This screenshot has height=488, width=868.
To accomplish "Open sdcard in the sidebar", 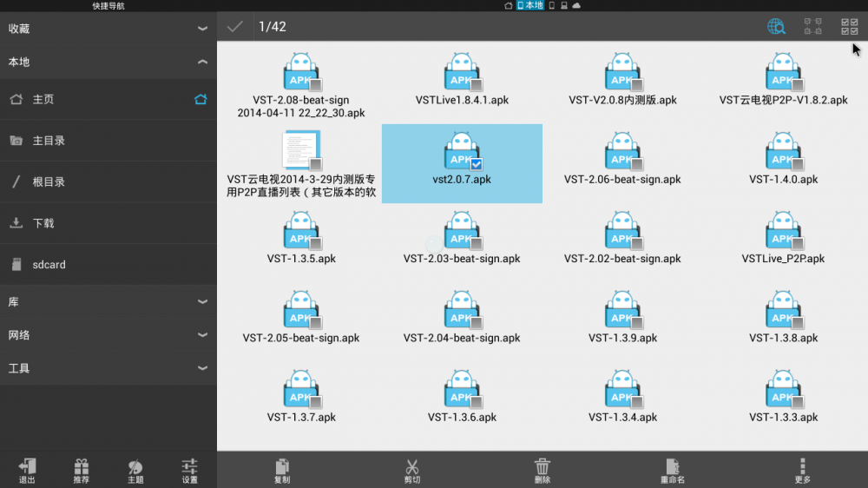I will (x=108, y=265).
